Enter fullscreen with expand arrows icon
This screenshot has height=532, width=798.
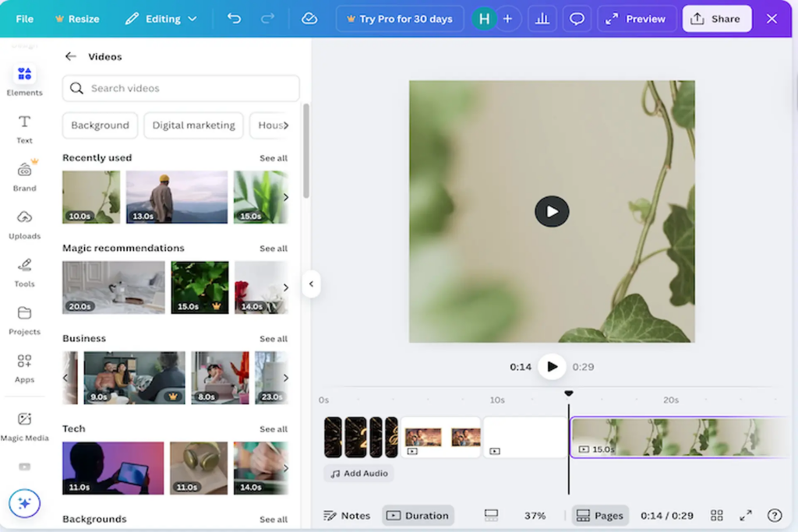[x=746, y=516]
